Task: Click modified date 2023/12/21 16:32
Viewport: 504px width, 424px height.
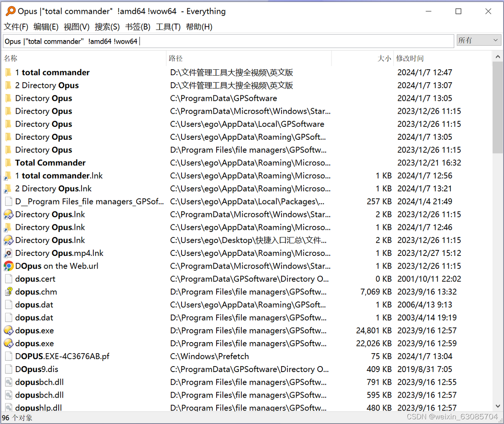Action: pyautogui.click(x=429, y=163)
